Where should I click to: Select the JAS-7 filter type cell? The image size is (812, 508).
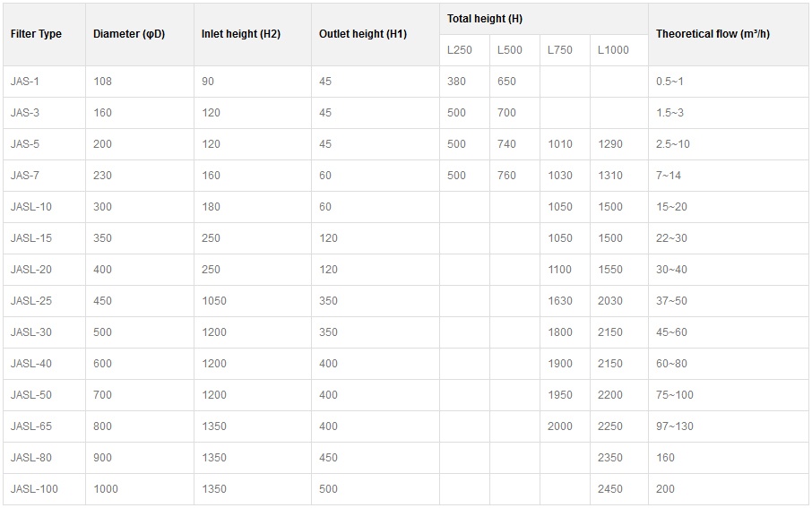pyautogui.click(x=25, y=176)
